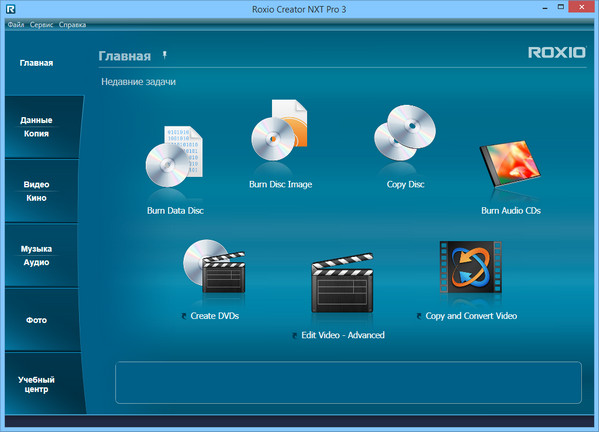Viewport: 599px width, 432px height.
Task: Click the pin icon next to Главная heading
Action: tap(165, 55)
